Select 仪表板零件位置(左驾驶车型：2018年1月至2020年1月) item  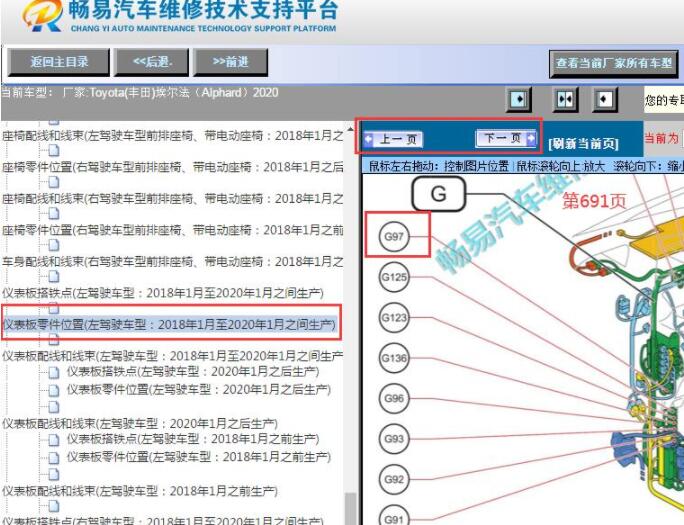pos(169,324)
